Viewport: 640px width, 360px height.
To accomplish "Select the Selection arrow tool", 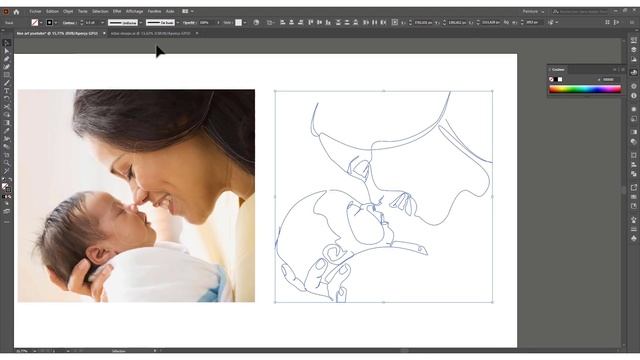I will click(x=7, y=43).
